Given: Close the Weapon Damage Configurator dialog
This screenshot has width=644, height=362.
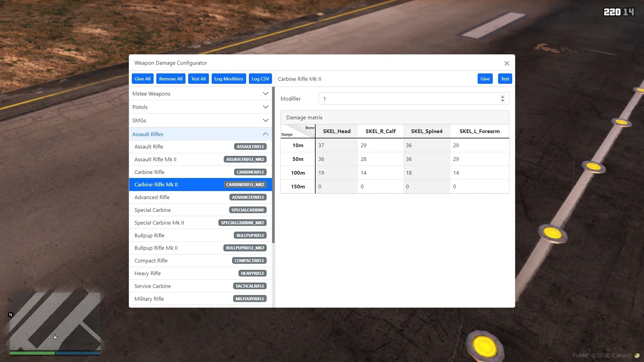Looking at the screenshot, I should [x=507, y=63].
